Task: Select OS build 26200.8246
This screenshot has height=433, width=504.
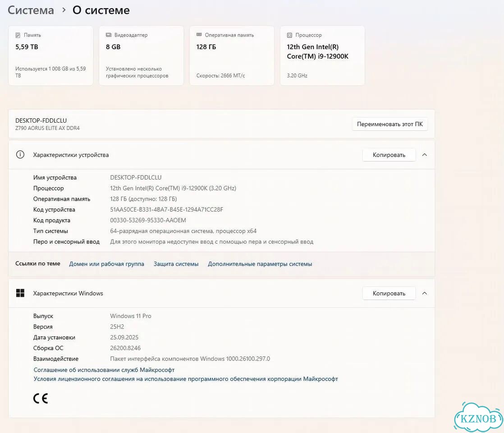Action: coord(125,348)
